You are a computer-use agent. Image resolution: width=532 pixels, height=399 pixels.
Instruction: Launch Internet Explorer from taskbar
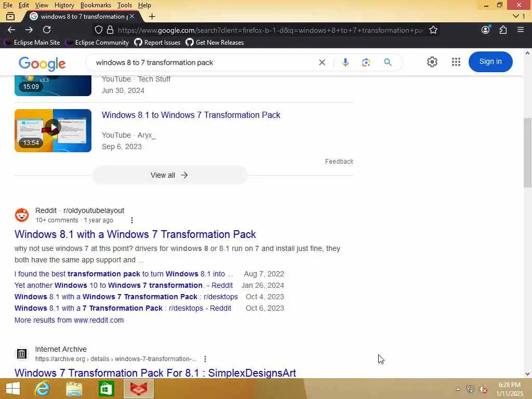click(x=43, y=389)
